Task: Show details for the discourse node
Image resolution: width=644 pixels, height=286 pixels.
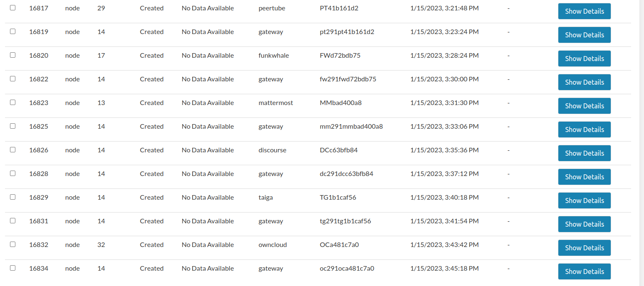Action: pyautogui.click(x=584, y=153)
